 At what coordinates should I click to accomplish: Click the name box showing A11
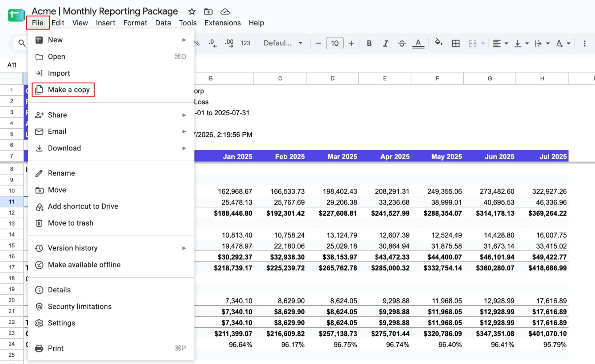coord(12,65)
